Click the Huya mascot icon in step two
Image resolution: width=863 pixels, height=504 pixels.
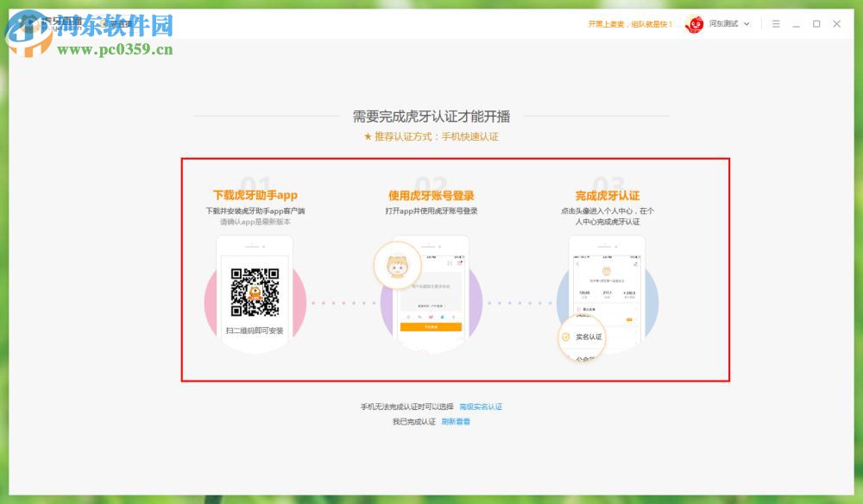click(397, 268)
